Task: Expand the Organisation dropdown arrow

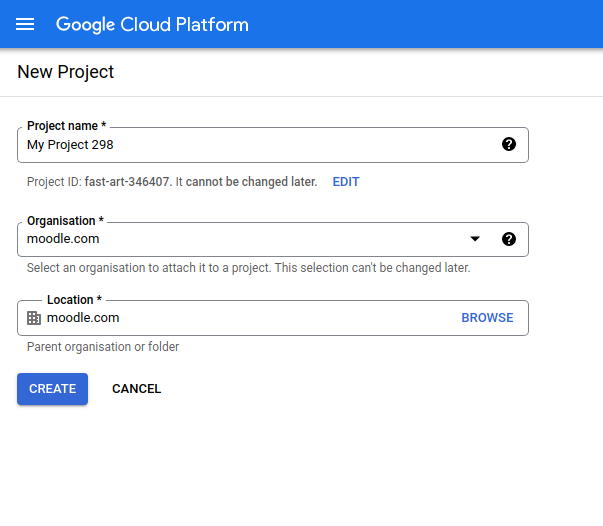Action: click(475, 239)
